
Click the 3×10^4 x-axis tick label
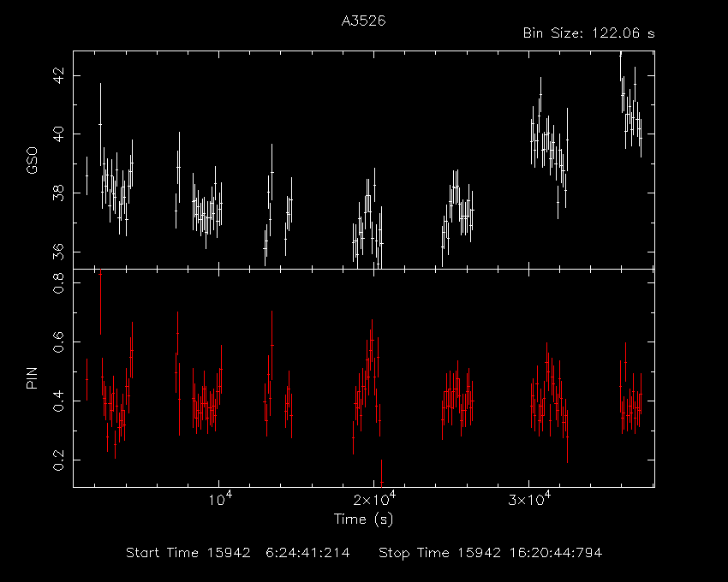coord(529,499)
